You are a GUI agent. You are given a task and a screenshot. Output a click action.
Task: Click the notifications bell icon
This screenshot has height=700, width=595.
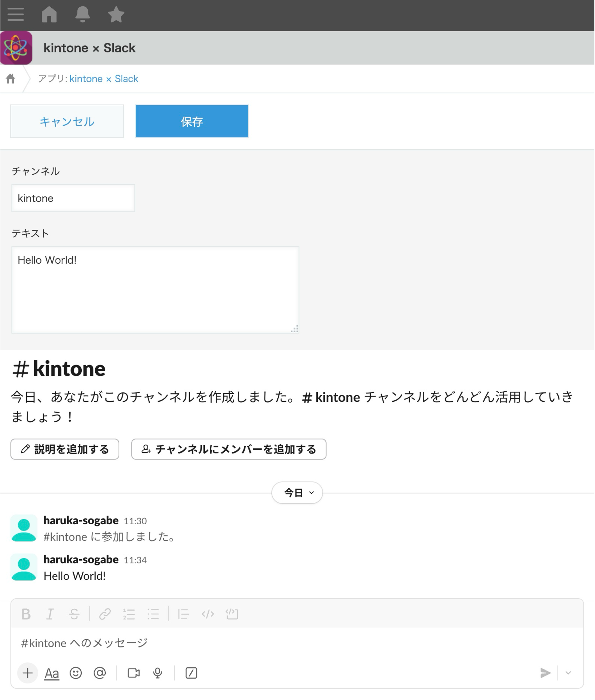click(x=82, y=15)
